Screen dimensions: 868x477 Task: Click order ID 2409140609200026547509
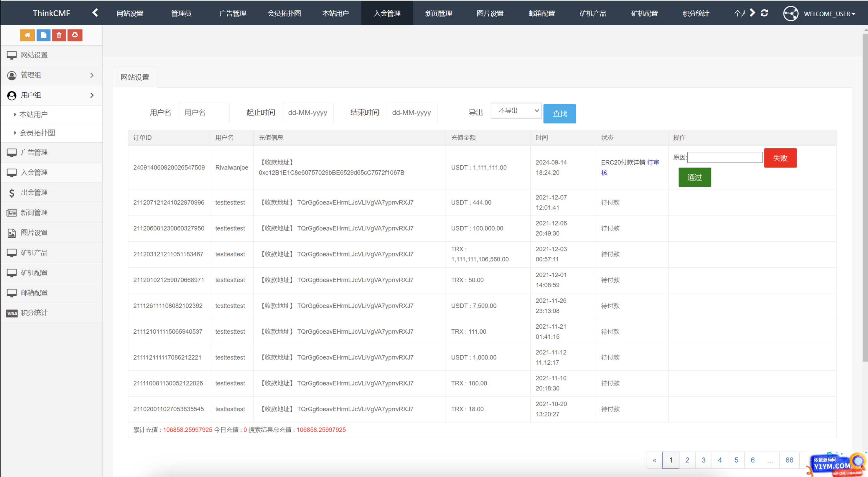click(169, 168)
